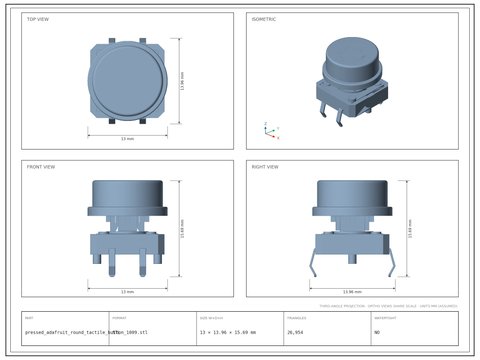Image resolution: width=480 pixels, height=360 pixels.
Task: Click the third-angle projection note
Action: coord(388,306)
